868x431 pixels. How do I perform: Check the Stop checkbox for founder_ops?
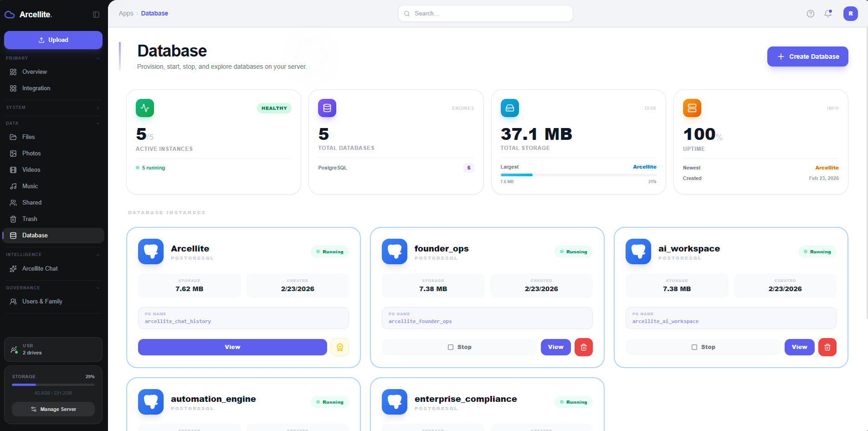[x=450, y=347]
